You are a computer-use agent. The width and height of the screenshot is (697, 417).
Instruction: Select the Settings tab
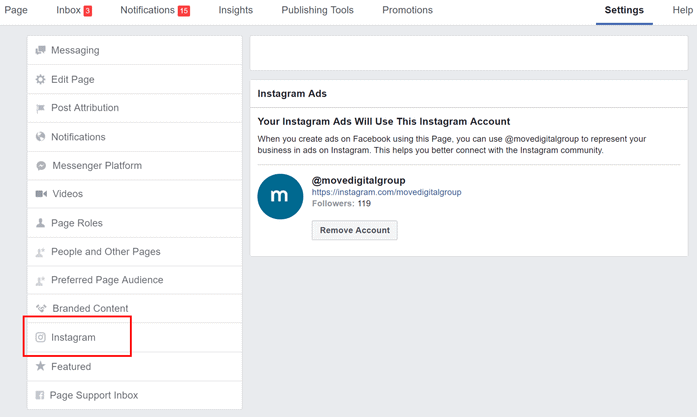tap(624, 10)
